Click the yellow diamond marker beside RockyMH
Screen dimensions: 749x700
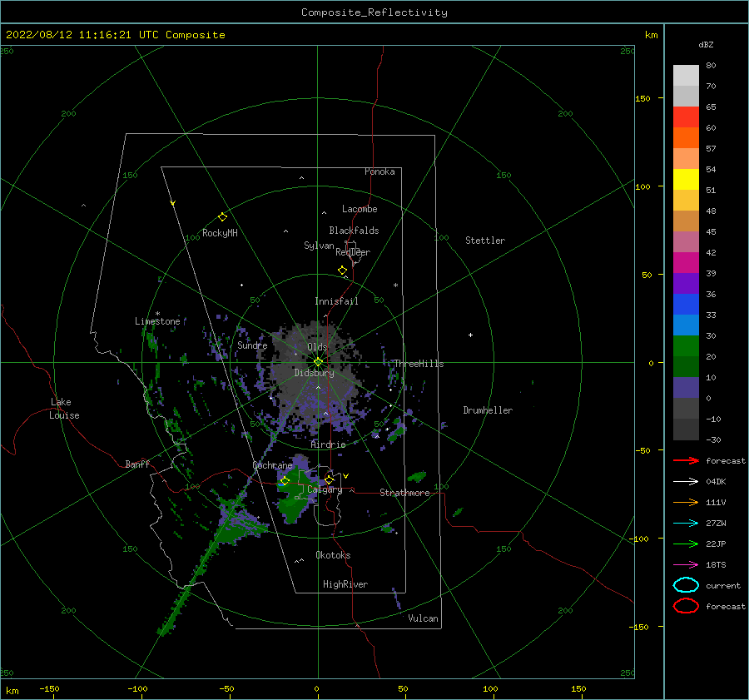(222, 217)
